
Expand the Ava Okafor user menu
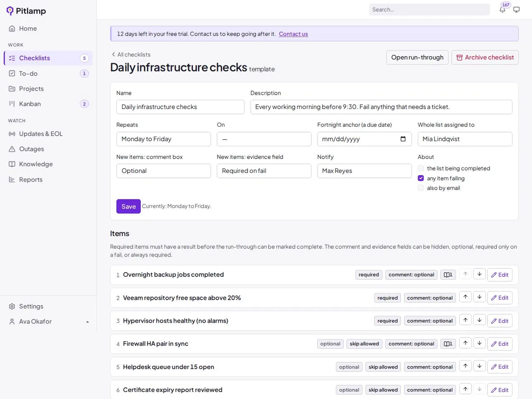pyautogui.click(x=48, y=321)
